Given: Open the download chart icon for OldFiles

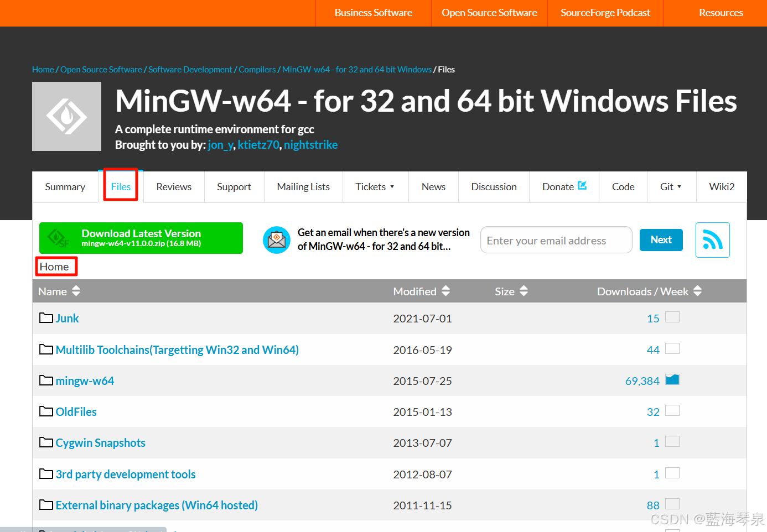Looking at the screenshot, I should tap(672, 411).
